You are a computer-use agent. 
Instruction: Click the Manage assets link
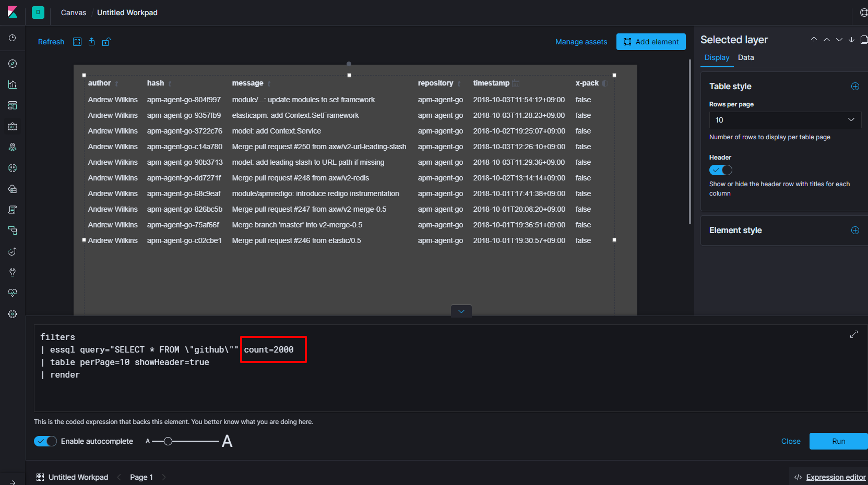[x=581, y=42]
